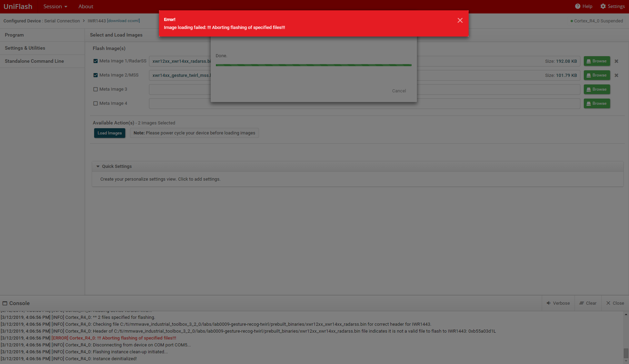
Task: Click the power cycle note text
Action: click(194, 133)
